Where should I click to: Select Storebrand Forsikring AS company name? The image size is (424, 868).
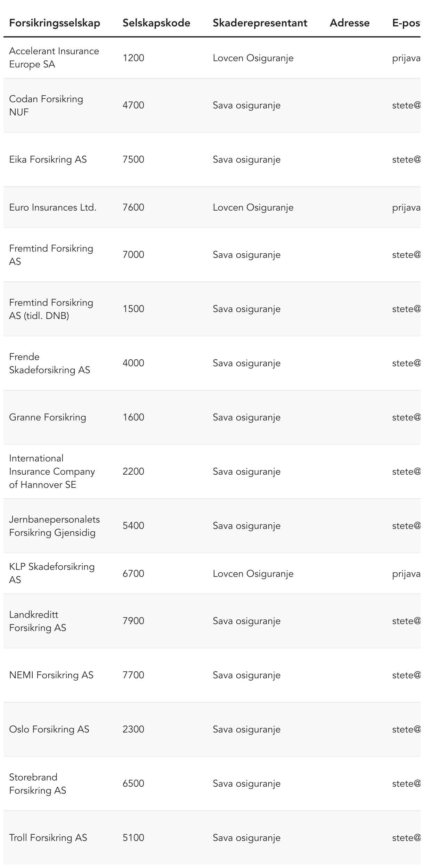click(38, 784)
